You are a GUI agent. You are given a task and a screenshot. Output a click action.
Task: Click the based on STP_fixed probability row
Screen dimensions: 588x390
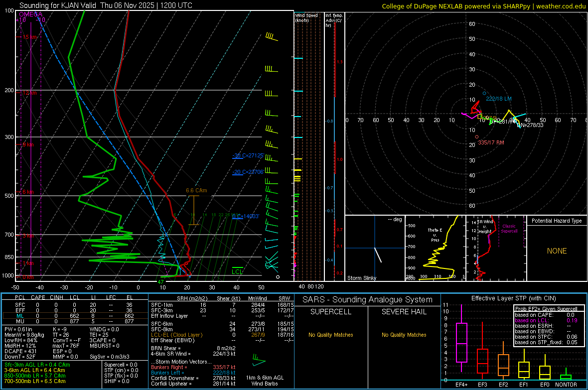tap(546, 342)
